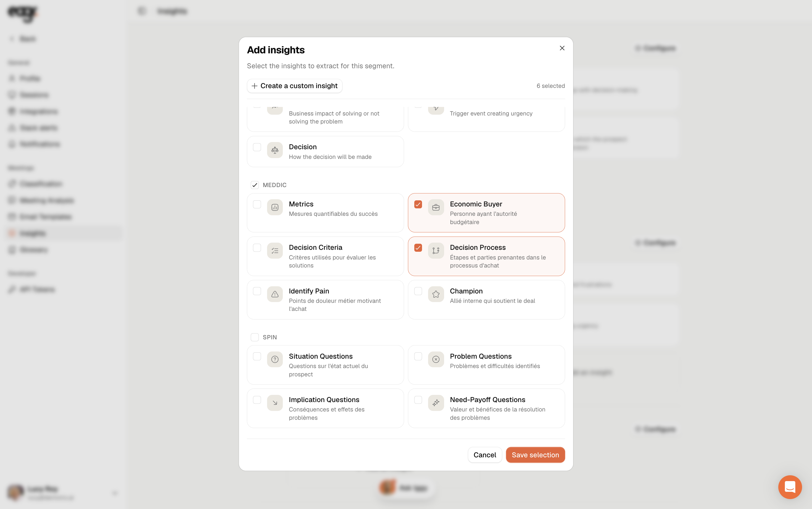Click the Implication Questions arrow icon
This screenshot has width=812, height=509.
275,403
